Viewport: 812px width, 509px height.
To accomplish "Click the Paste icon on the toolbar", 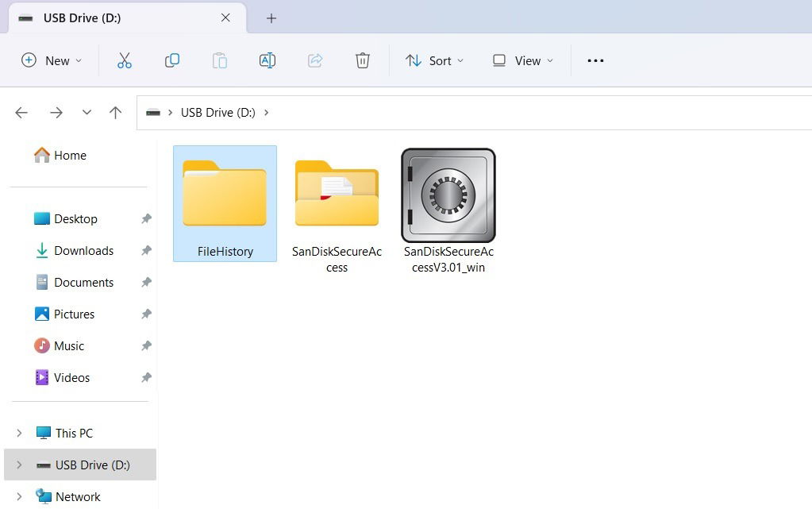I will (x=220, y=60).
